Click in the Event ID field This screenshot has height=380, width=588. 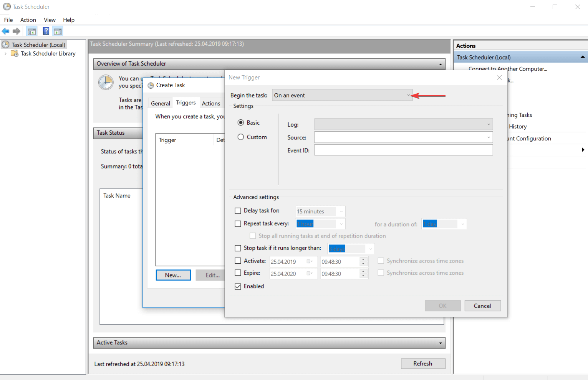click(x=403, y=150)
